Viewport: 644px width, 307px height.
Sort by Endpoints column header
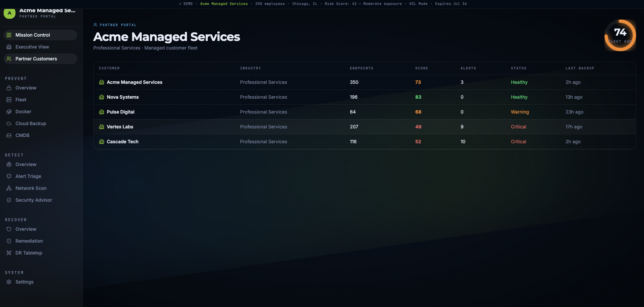tap(361, 68)
